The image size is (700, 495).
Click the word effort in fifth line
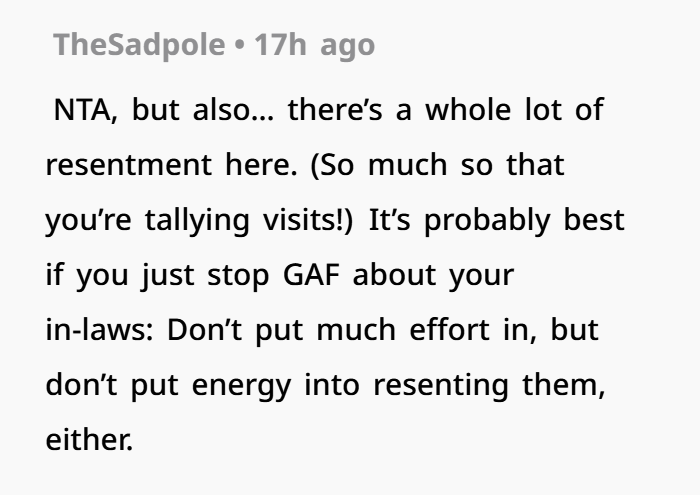(449, 330)
